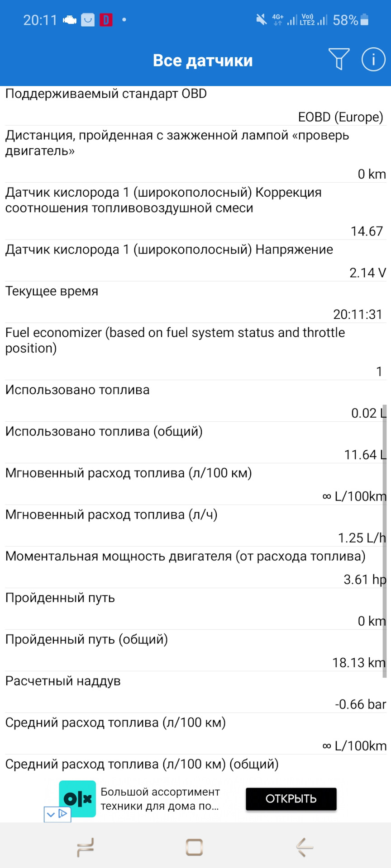Tap the Fuel economizer sensor entry
The height and width of the screenshot is (868, 391).
(195, 351)
